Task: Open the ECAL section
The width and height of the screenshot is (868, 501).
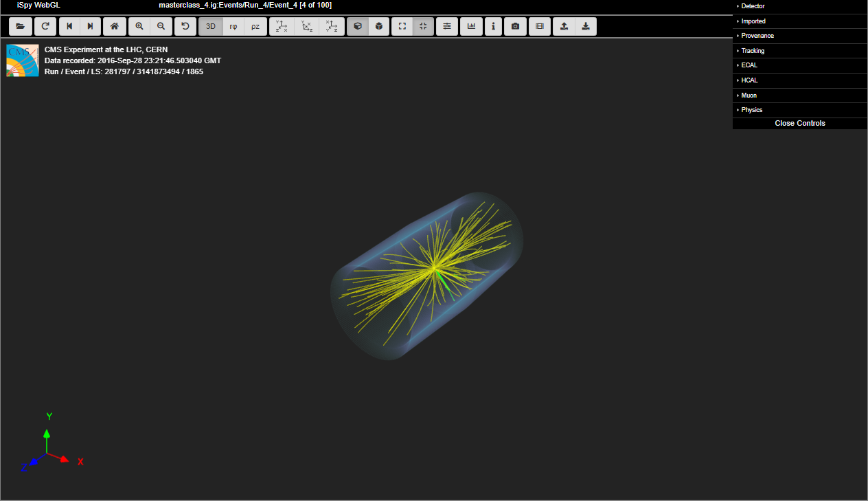Action: click(x=749, y=65)
